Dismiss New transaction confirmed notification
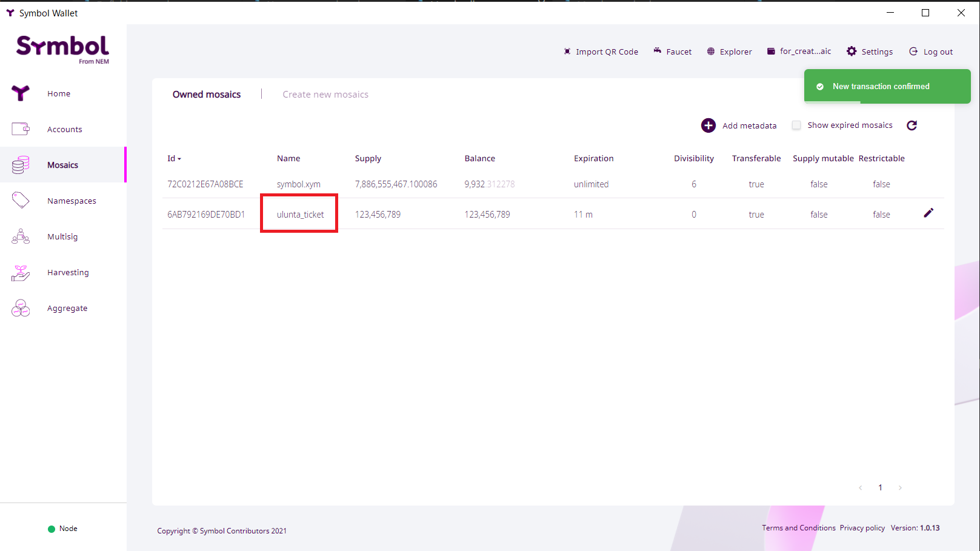 click(x=887, y=87)
